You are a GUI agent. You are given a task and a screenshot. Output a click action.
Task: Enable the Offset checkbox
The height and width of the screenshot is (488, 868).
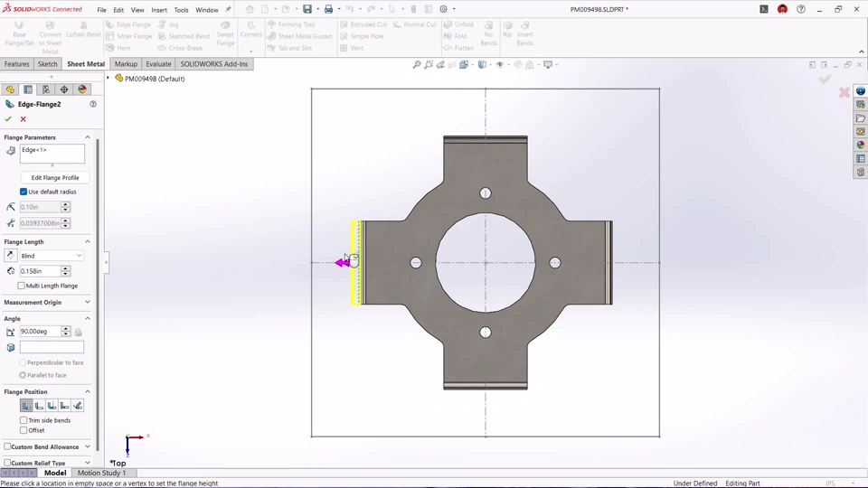click(x=24, y=430)
